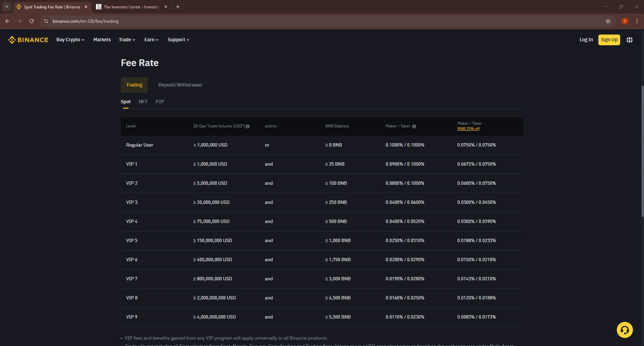Click the 'or' cell in Regular User row

coord(267,145)
